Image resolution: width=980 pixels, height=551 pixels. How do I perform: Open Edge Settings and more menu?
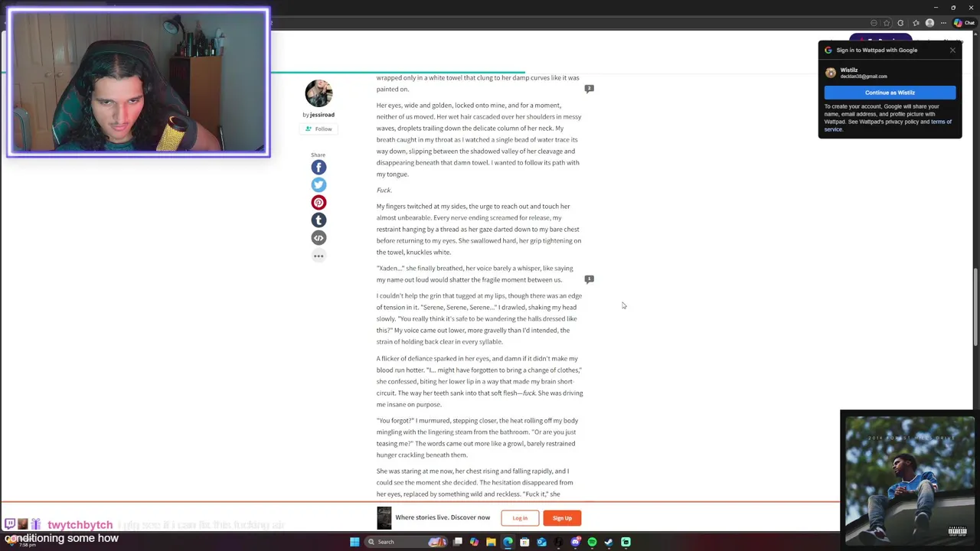point(943,23)
